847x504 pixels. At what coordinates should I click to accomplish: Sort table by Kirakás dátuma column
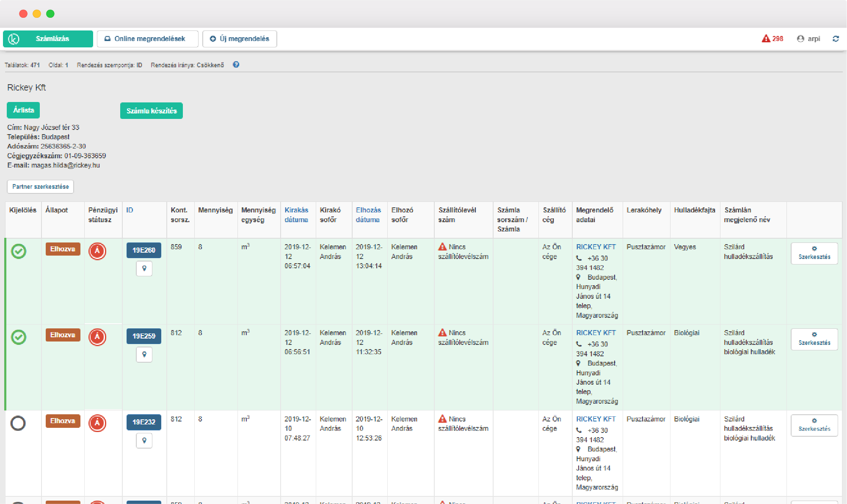[x=296, y=215]
